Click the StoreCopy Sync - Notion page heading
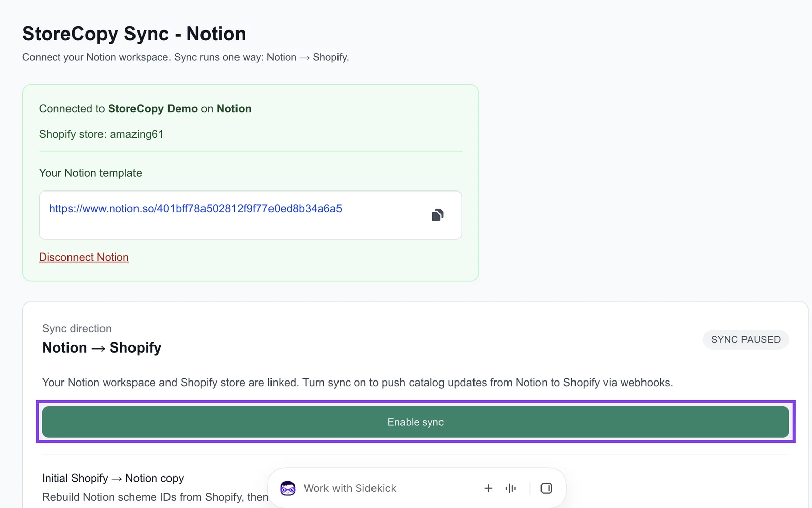 coord(134,34)
